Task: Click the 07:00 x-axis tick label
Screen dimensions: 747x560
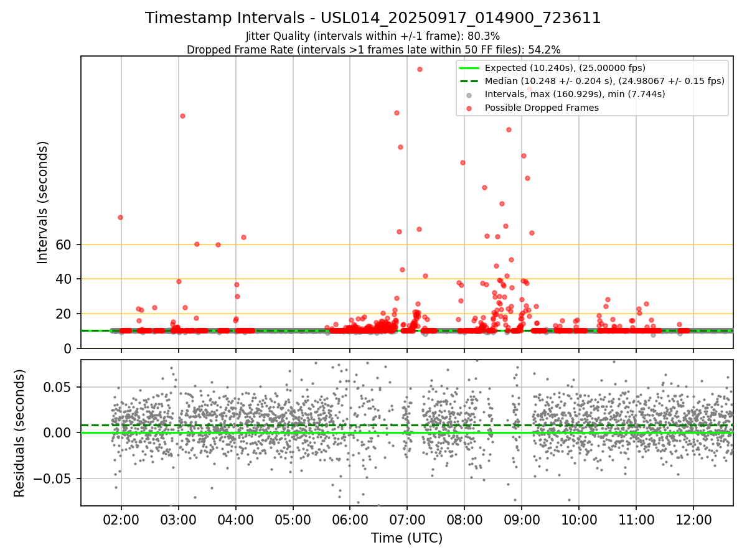Action: coord(407,518)
